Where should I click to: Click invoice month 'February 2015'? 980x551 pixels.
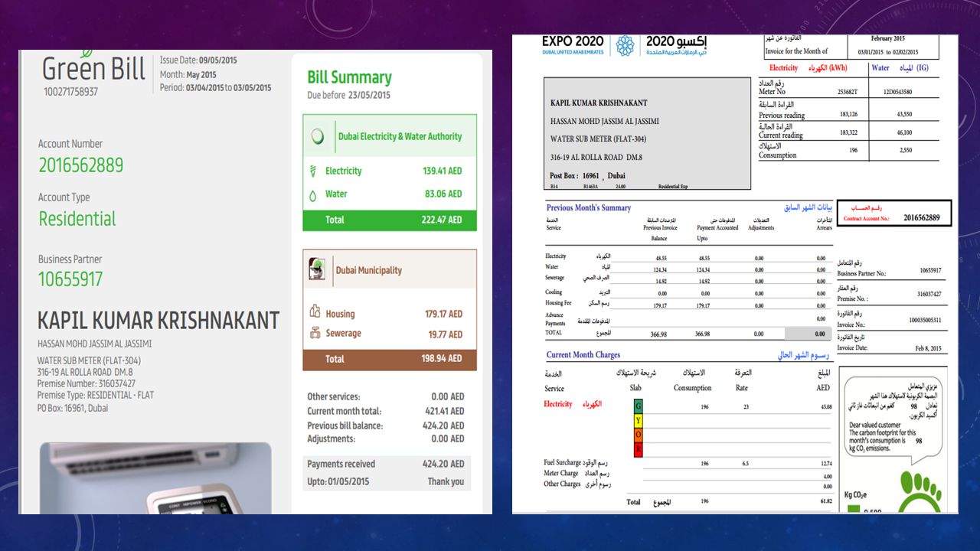click(x=888, y=38)
